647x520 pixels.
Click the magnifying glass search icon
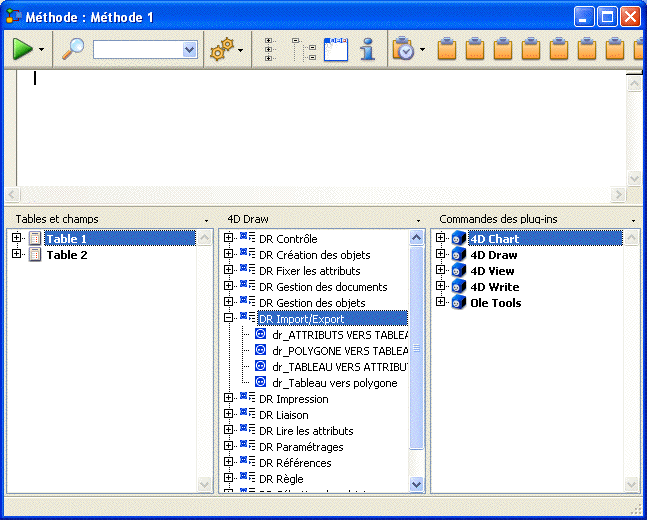[74, 49]
